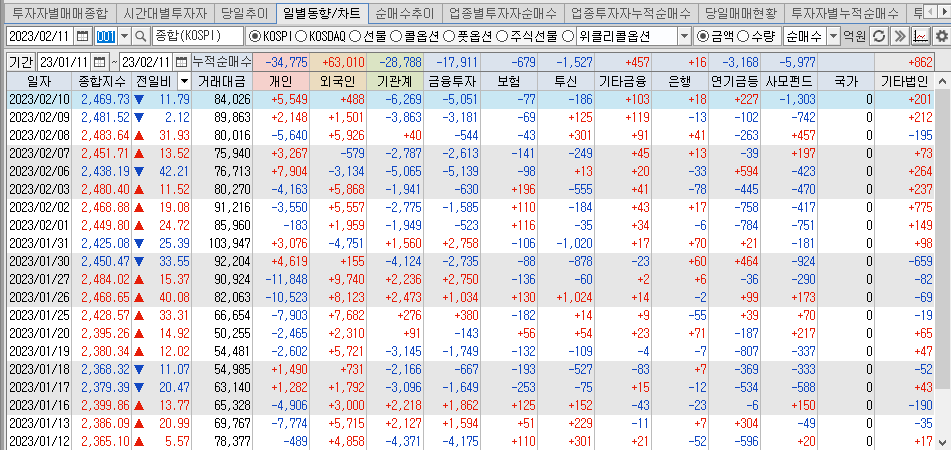Click 개인 value -11,848 on 2023/01/27
Viewport: 951px width, 450px height.
click(287, 280)
